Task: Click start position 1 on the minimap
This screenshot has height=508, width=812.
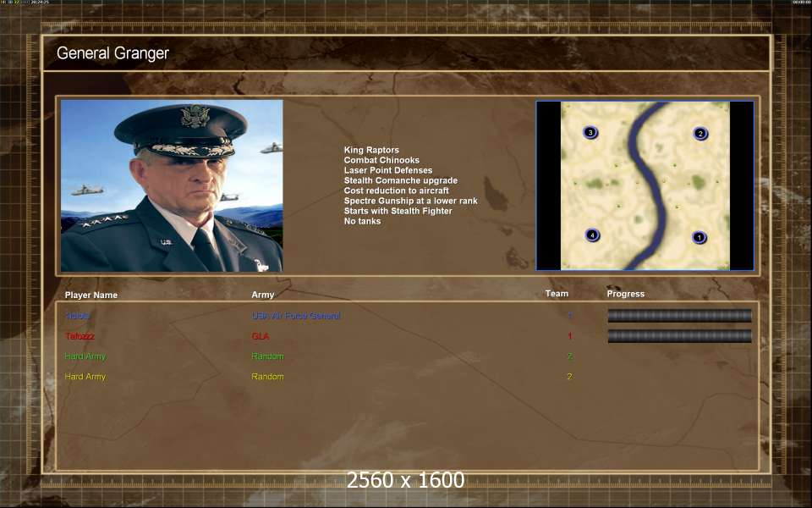Action: (700, 237)
